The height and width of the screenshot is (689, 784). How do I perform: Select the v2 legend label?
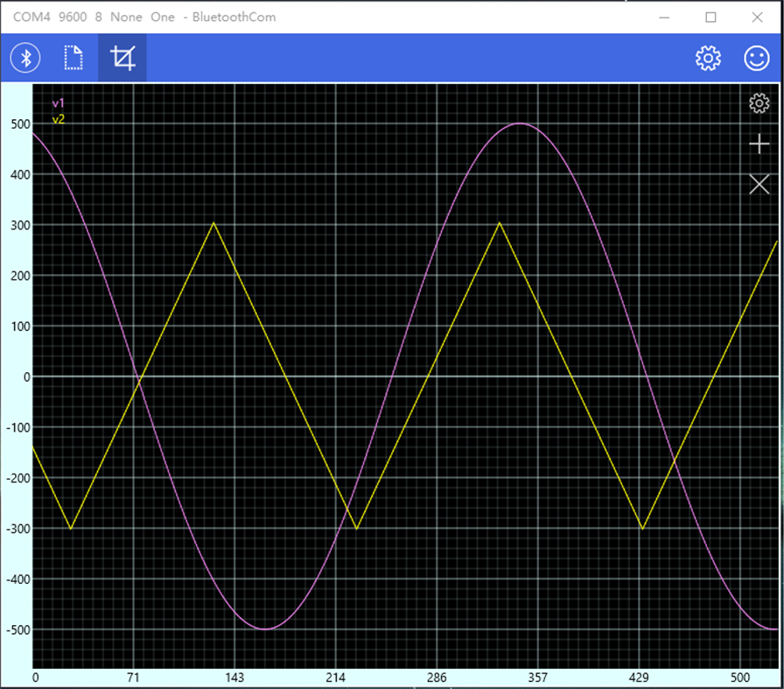(x=59, y=119)
